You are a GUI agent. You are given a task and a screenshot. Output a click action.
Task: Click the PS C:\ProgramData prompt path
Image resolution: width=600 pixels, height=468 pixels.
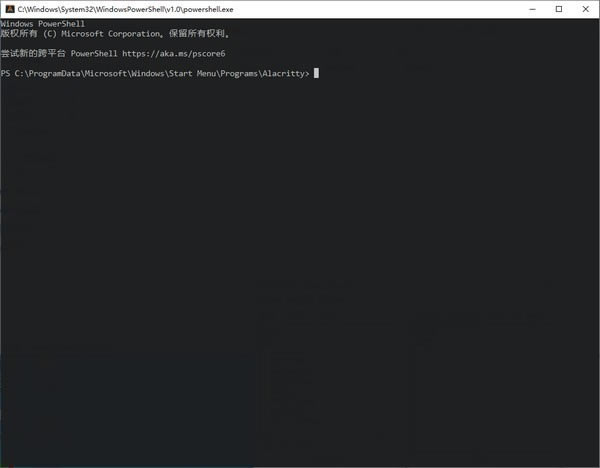coord(155,73)
